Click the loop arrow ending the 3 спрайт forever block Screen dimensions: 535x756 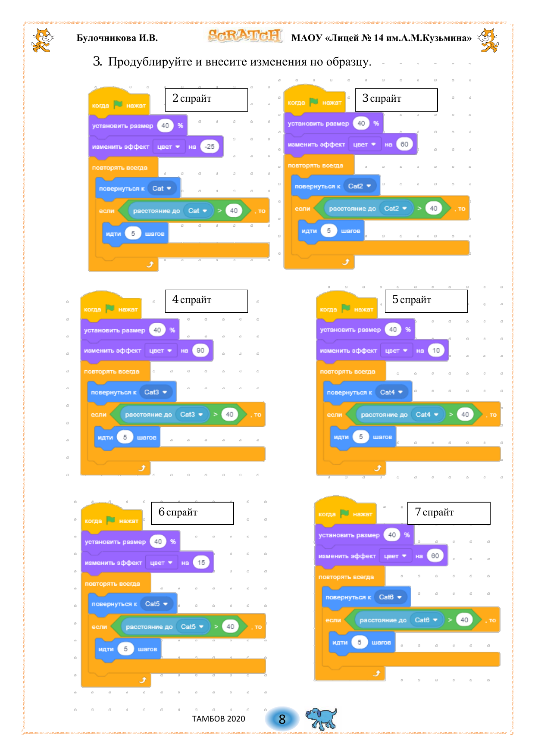pos(346,262)
